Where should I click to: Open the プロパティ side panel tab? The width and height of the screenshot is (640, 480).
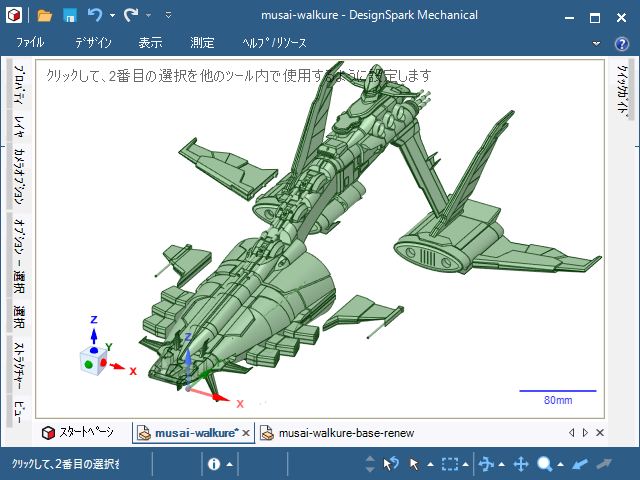pos(18,84)
